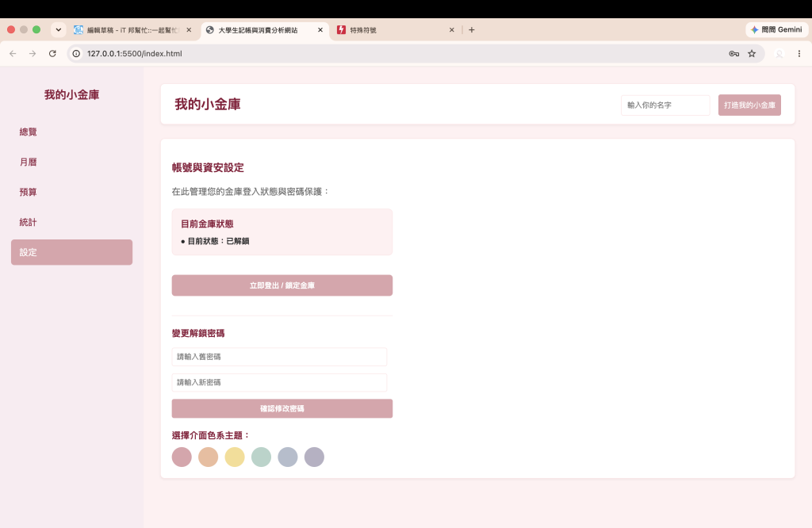Go forward in browser history
Viewport: 812px width, 528px height.
coord(33,53)
